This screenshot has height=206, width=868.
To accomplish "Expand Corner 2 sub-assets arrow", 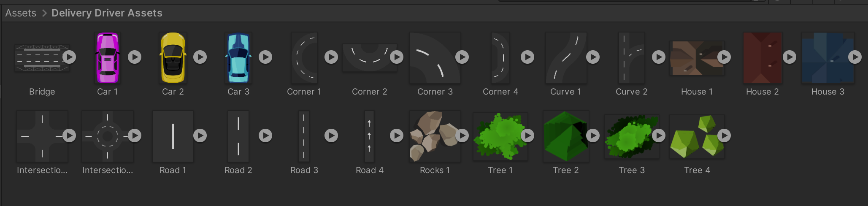I will tap(397, 57).
